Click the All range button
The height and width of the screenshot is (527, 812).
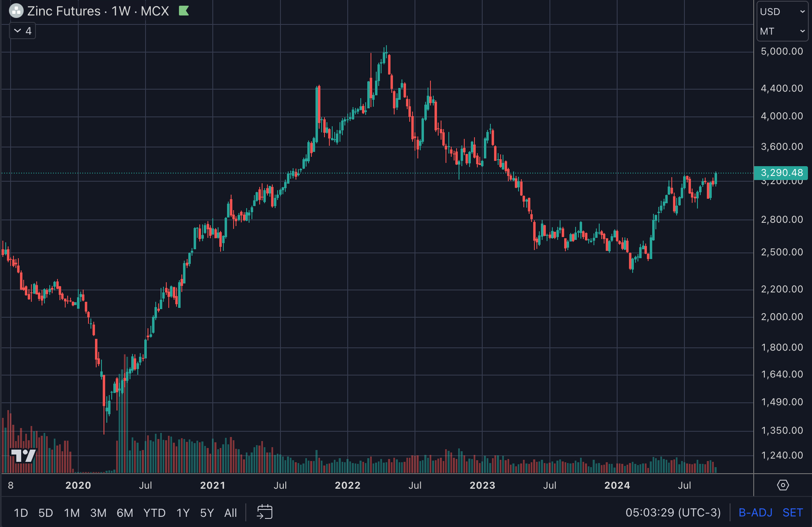click(230, 513)
